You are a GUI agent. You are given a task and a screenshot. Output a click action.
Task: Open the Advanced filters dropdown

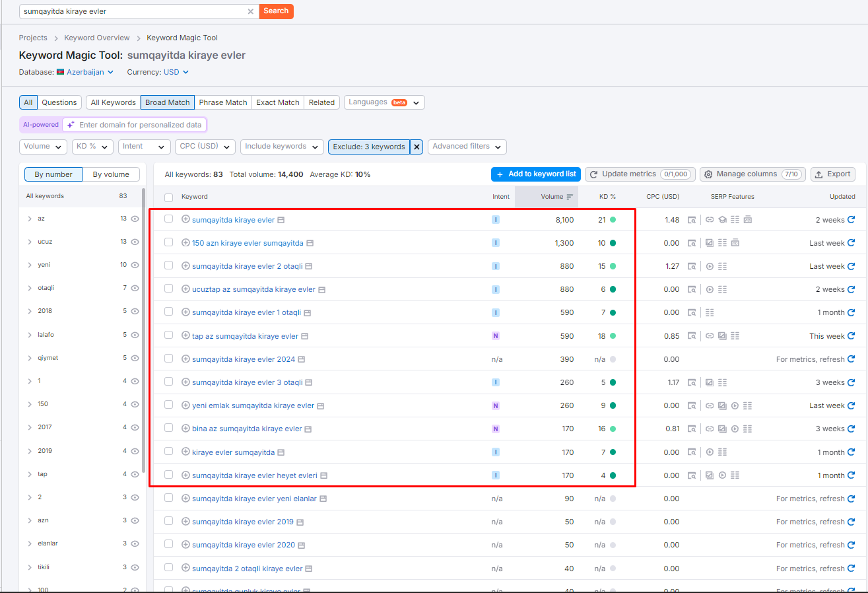467,147
